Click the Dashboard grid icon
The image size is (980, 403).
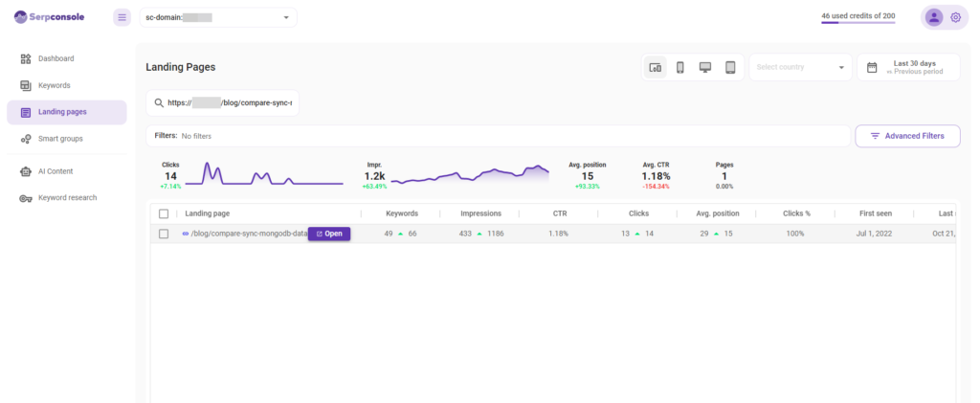pos(26,58)
